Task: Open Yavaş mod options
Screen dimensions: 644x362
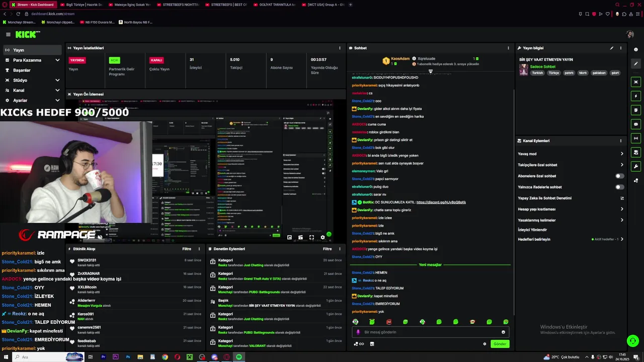Action: [x=571, y=154]
